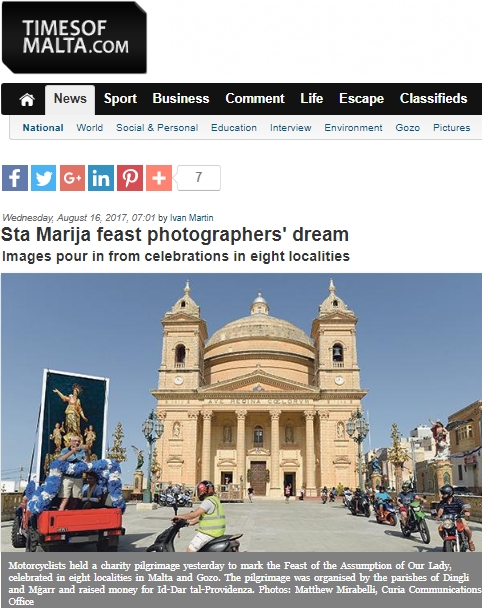The image size is (482, 608).
Task: Click the share count box showing 7
Action: pos(199,178)
